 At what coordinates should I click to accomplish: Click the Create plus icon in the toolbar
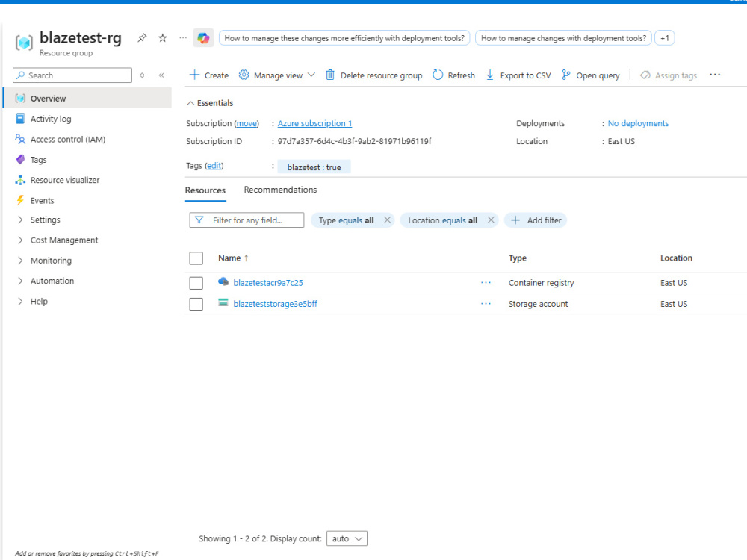pyautogui.click(x=194, y=75)
